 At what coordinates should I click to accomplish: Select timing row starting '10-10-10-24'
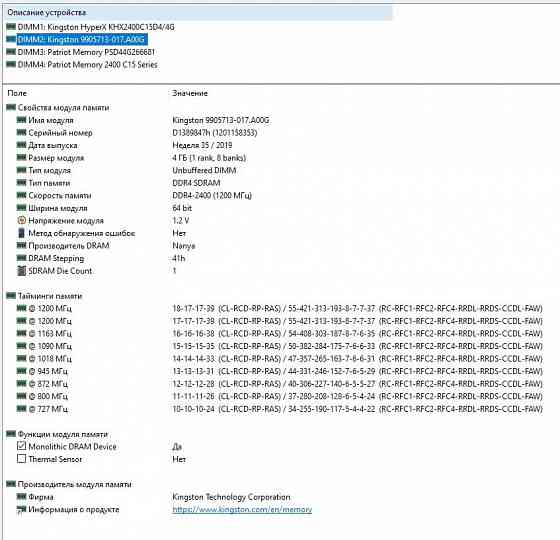point(357,409)
